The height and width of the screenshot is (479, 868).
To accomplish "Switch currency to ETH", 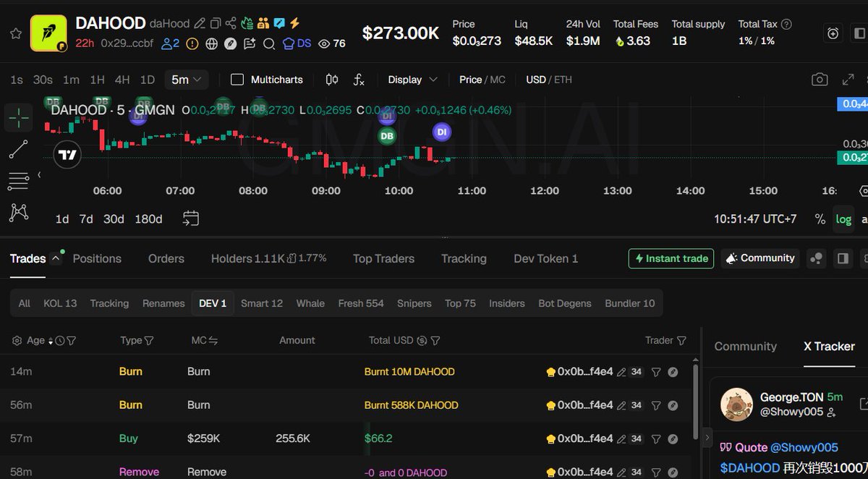I will [x=563, y=80].
